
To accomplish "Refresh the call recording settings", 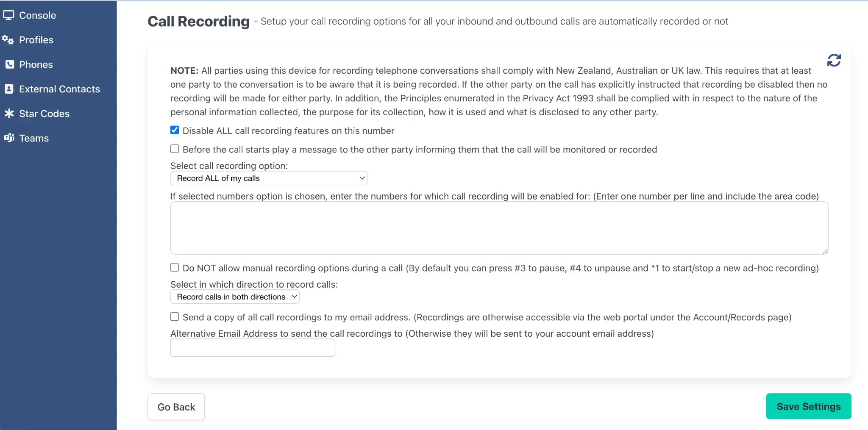I will [833, 60].
